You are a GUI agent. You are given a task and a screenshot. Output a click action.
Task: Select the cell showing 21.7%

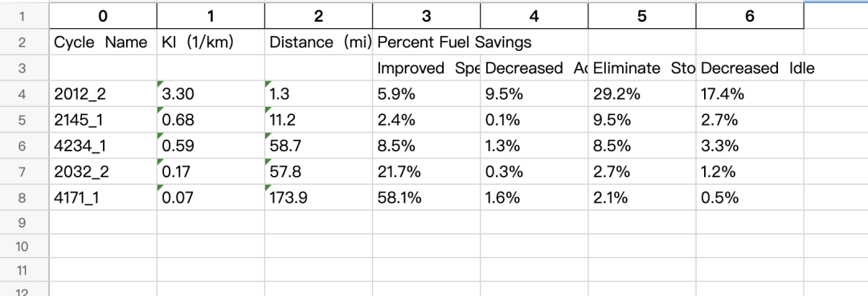[x=426, y=171]
